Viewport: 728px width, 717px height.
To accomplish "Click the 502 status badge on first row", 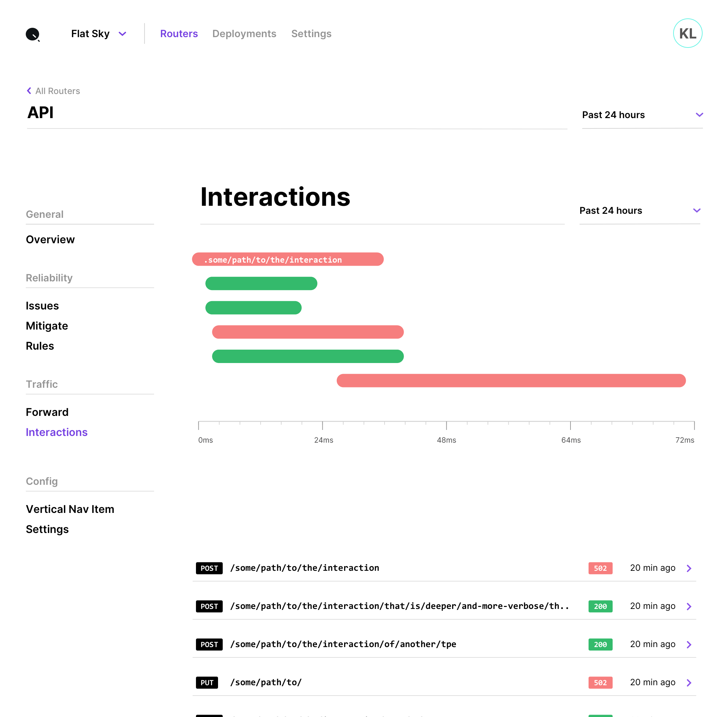I will click(600, 568).
